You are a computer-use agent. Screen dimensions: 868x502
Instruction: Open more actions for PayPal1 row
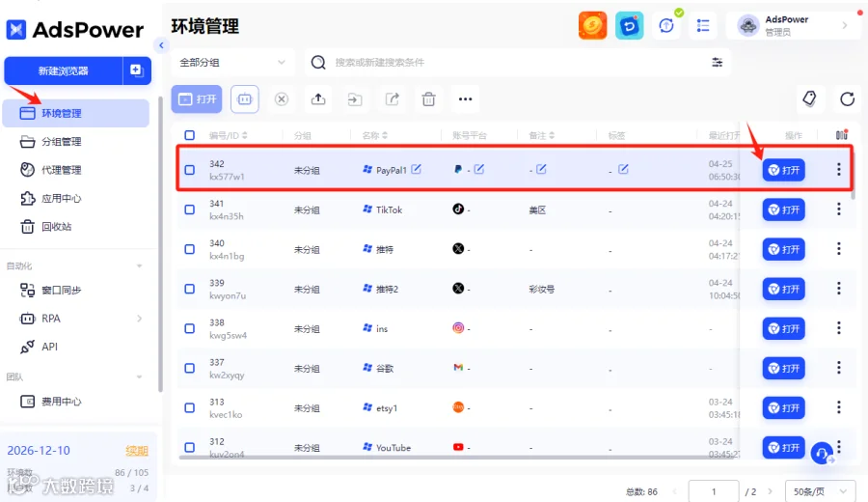(839, 170)
